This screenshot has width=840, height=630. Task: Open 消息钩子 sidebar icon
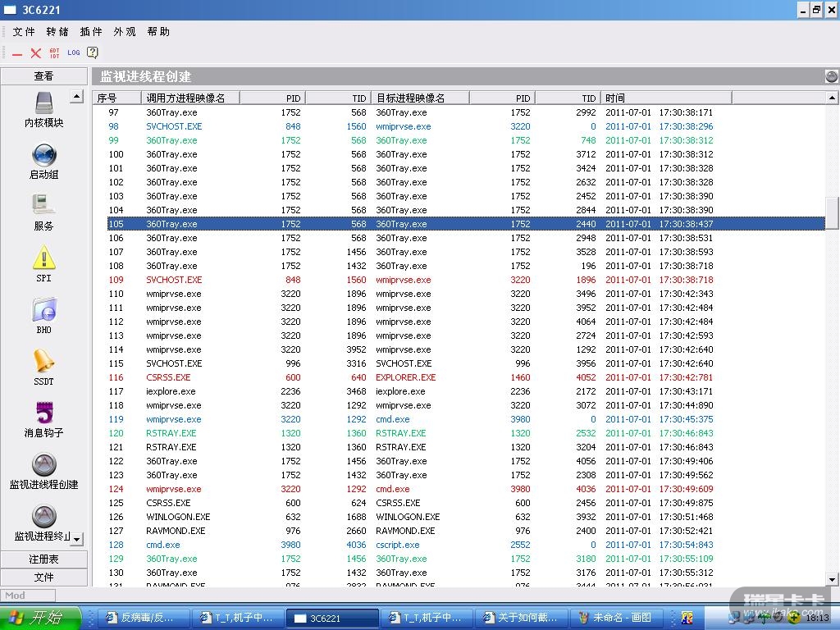[44, 419]
